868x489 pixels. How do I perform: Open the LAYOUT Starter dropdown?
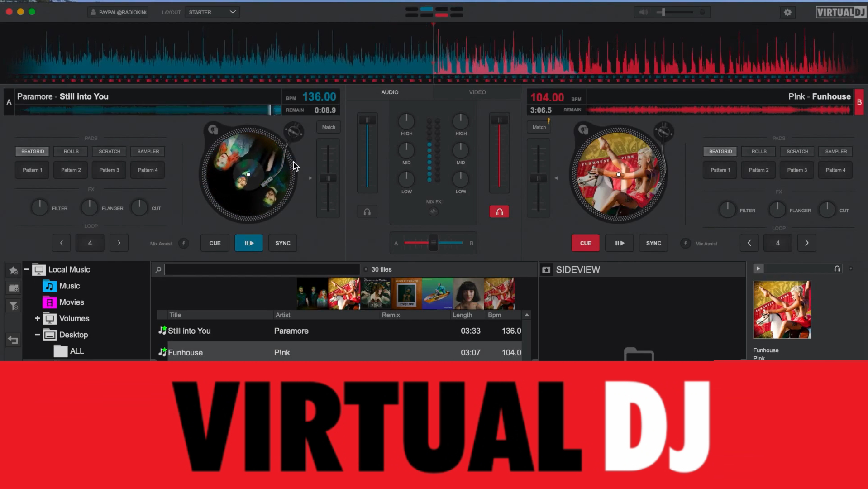click(212, 12)
